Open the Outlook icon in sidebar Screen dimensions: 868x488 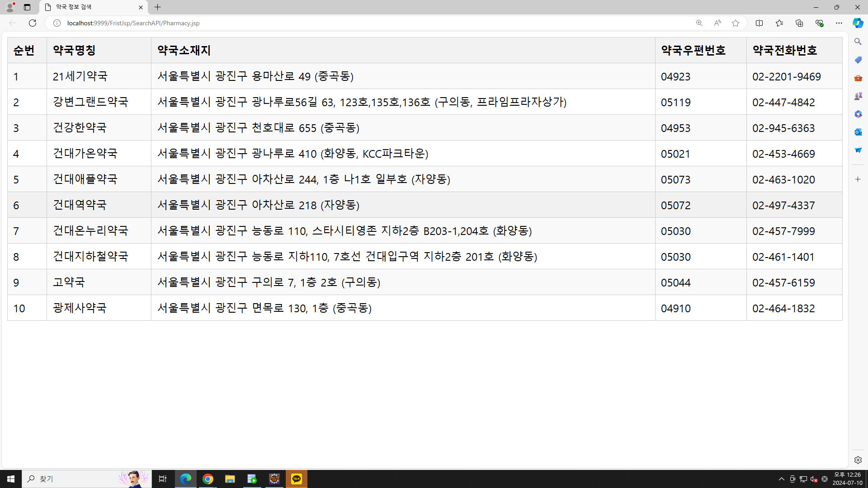tap(858, 132)
